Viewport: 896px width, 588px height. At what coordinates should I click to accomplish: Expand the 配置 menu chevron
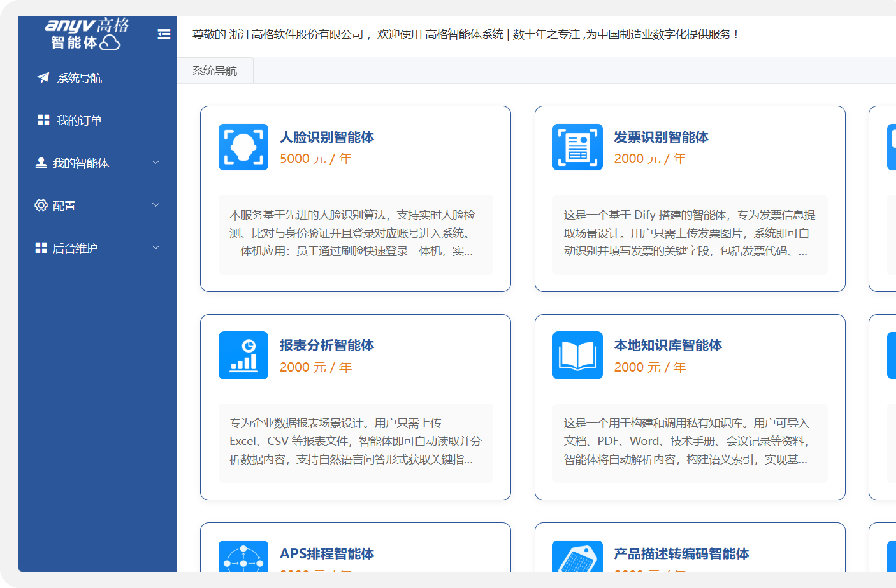pyautogui.click(x=155, y=205)
